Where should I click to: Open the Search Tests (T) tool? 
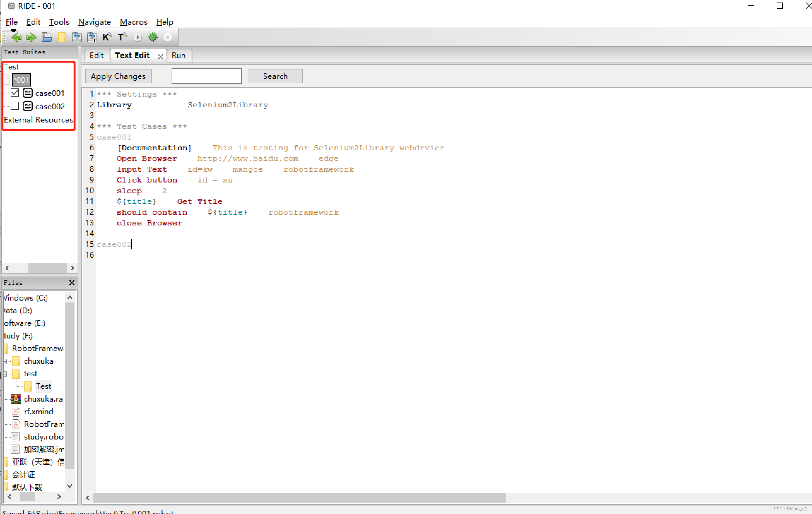(122, 37)
